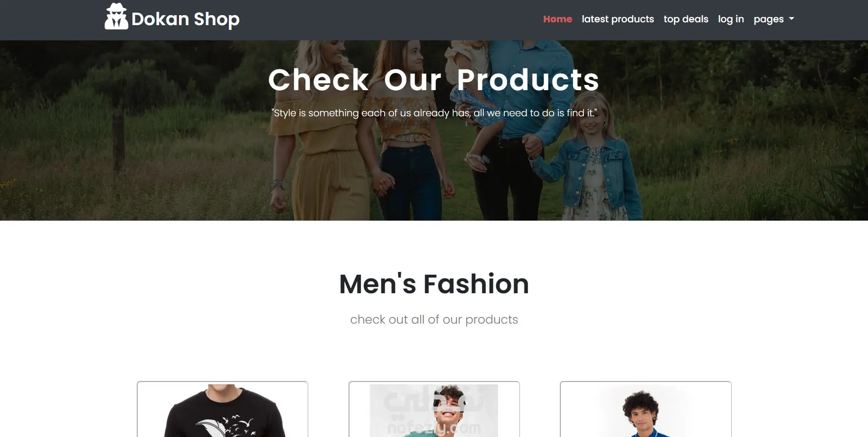Open the green shirt smiling man product card

coord(434,409)
